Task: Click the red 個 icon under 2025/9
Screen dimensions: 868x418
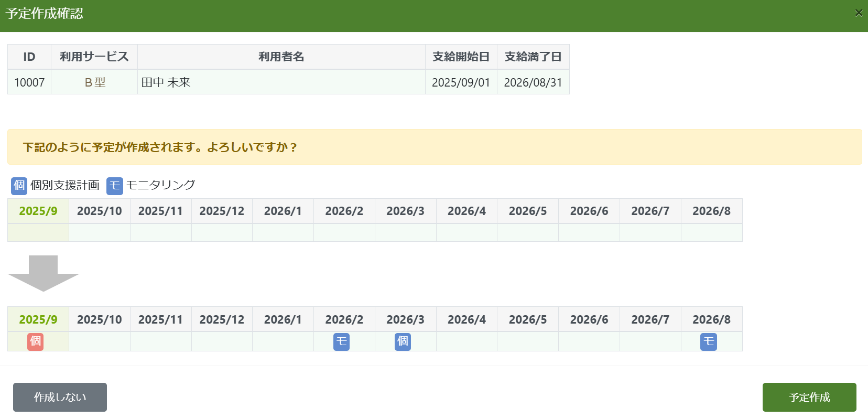Action: [x=35, y=341]
